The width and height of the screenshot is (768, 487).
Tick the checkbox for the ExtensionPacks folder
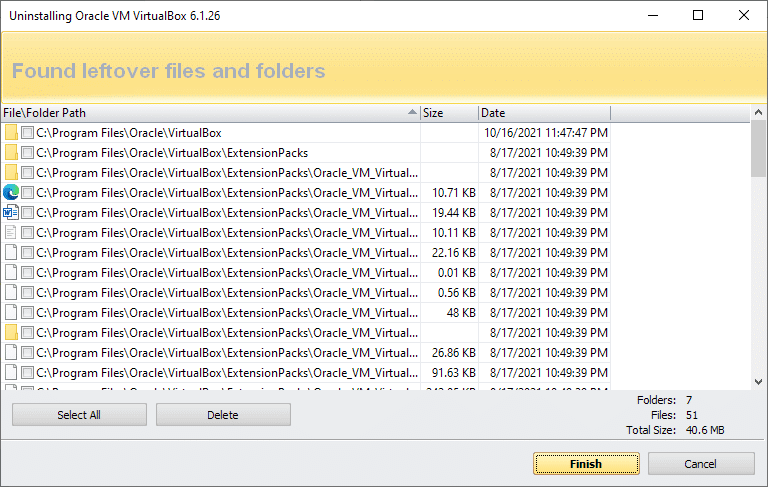click(27, 153)
